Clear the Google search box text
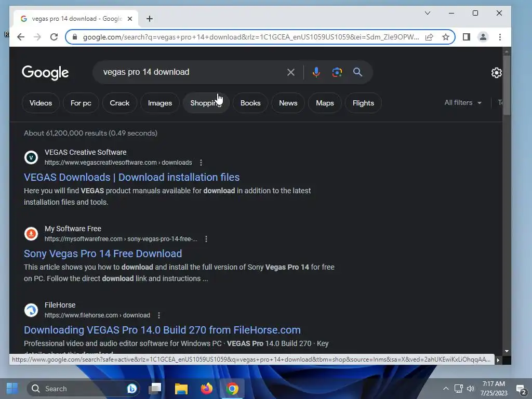 291,72
